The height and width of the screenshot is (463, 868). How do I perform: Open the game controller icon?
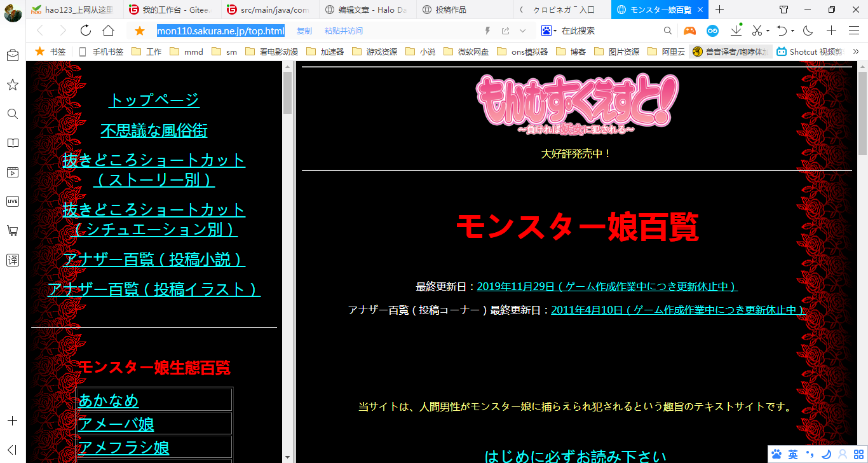[x=689, y=31]
